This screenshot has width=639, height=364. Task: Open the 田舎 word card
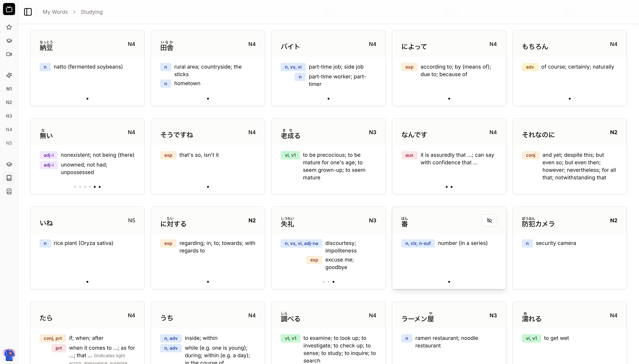click(208, 68)
